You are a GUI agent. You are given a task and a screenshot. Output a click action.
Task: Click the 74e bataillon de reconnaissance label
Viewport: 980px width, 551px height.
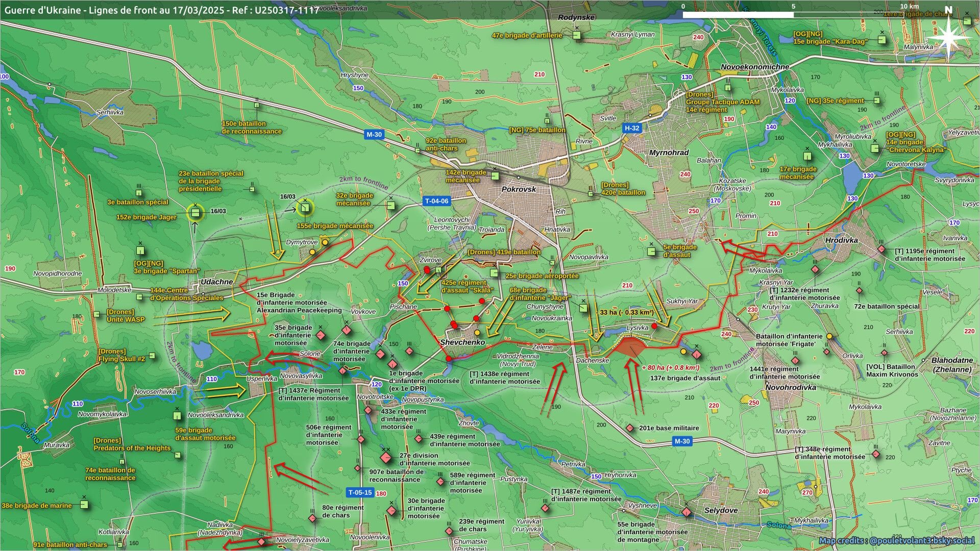pos(110,474)
